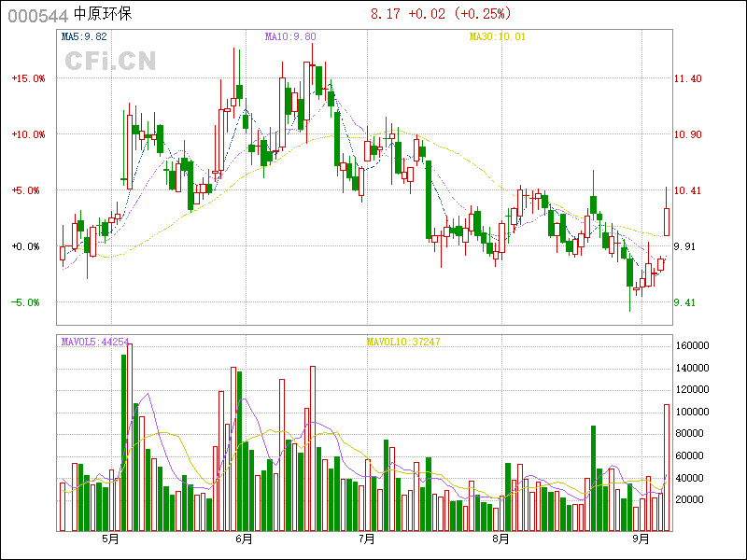Select the 6月 marker on time axis

(x=245, y=539)
